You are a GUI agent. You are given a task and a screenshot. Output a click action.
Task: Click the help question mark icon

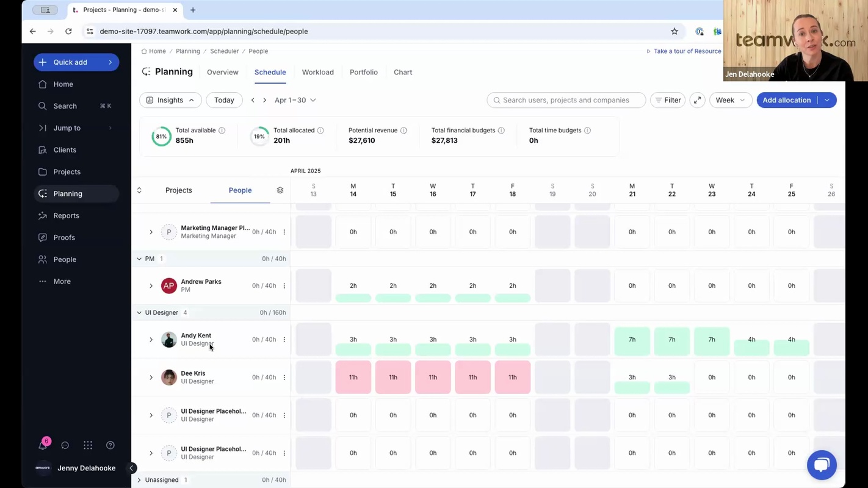[110, 445]
